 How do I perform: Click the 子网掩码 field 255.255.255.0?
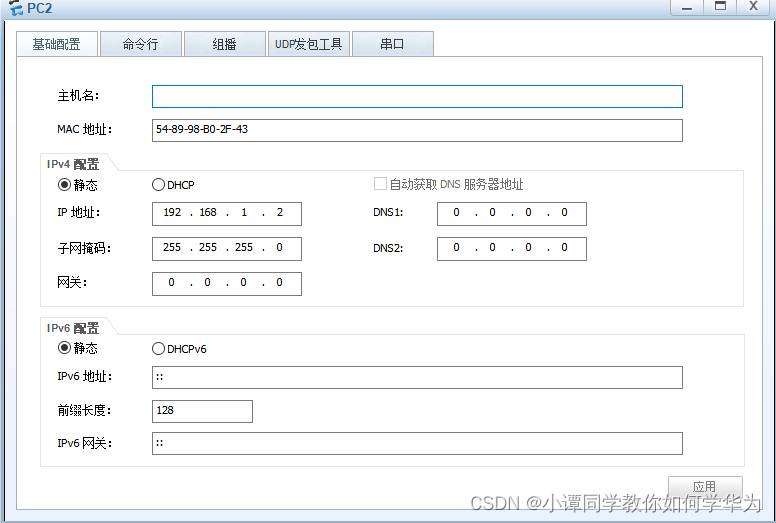point(227,248)
